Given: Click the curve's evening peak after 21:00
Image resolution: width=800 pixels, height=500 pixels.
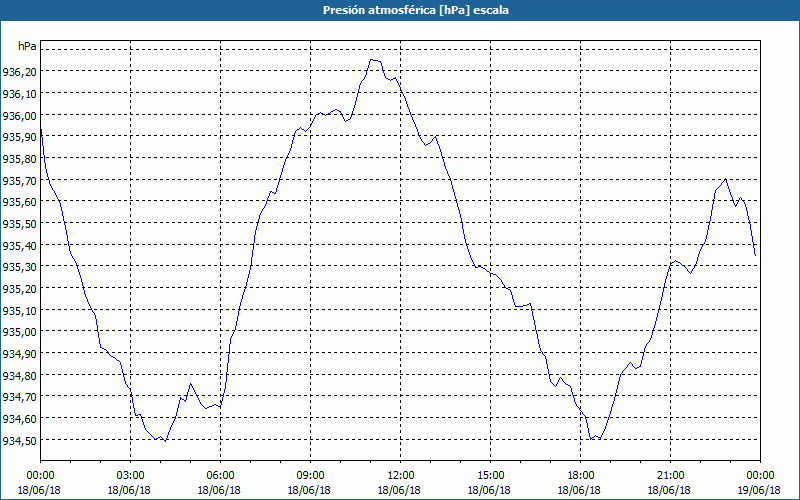Looking at the screenshot, I should (725, 179).
